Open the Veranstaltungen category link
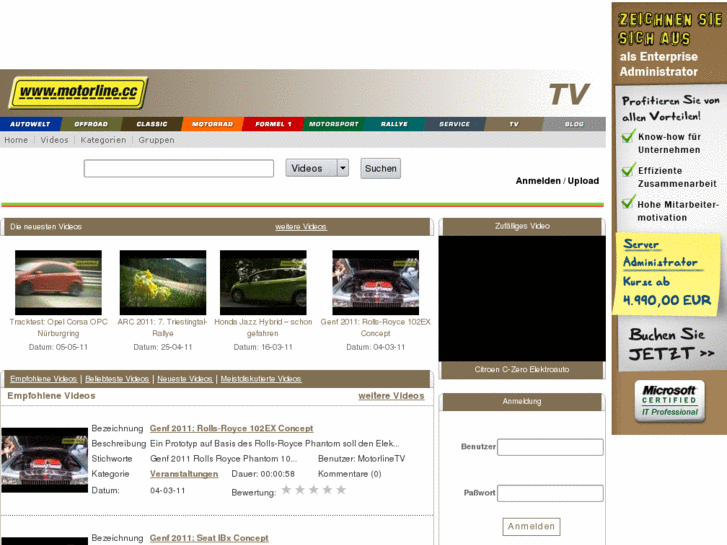Viewport: 727px width, 545px height. click(184, 474)
